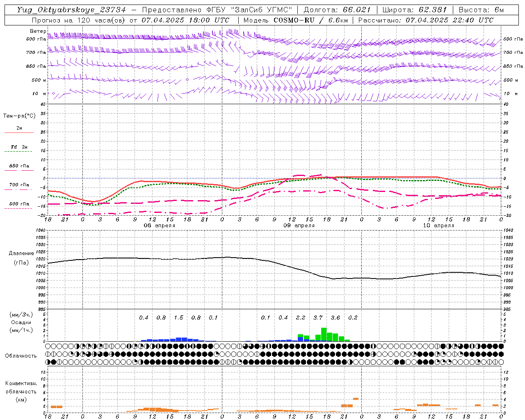Click the 1.5 precipitation amount label
This screenshot has height=420, width=525.
(x=178, y=317)
